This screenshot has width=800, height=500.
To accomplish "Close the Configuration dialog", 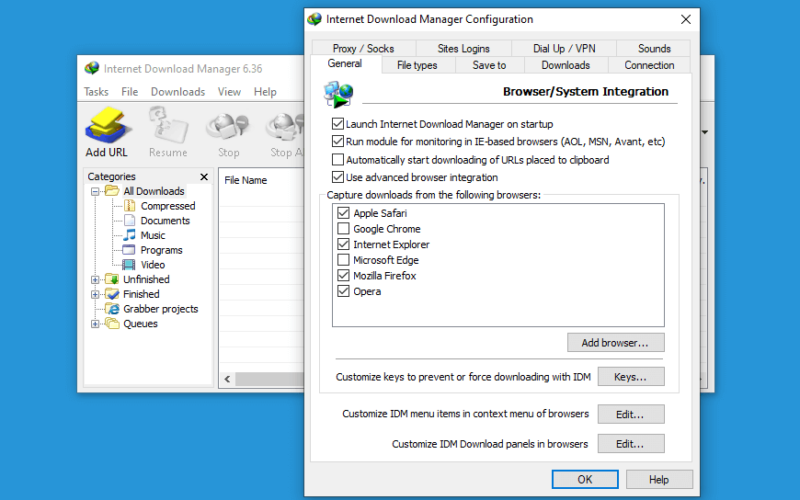I will [x=686, y=19].
